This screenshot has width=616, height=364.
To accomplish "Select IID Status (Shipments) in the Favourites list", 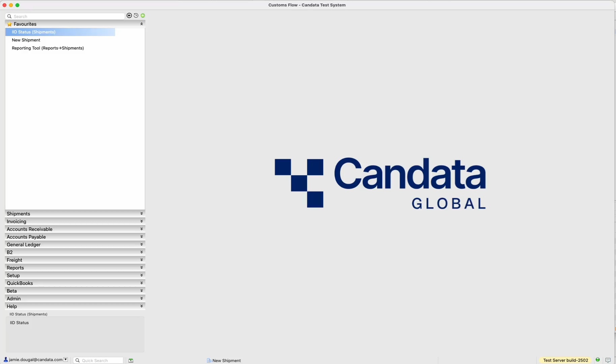I will click(60, 32).
